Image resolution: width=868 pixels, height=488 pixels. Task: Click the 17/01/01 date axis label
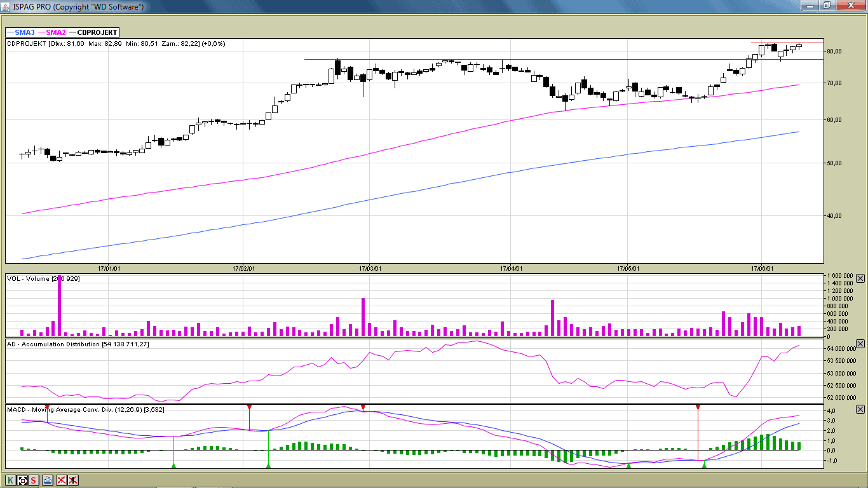[109, 268]
